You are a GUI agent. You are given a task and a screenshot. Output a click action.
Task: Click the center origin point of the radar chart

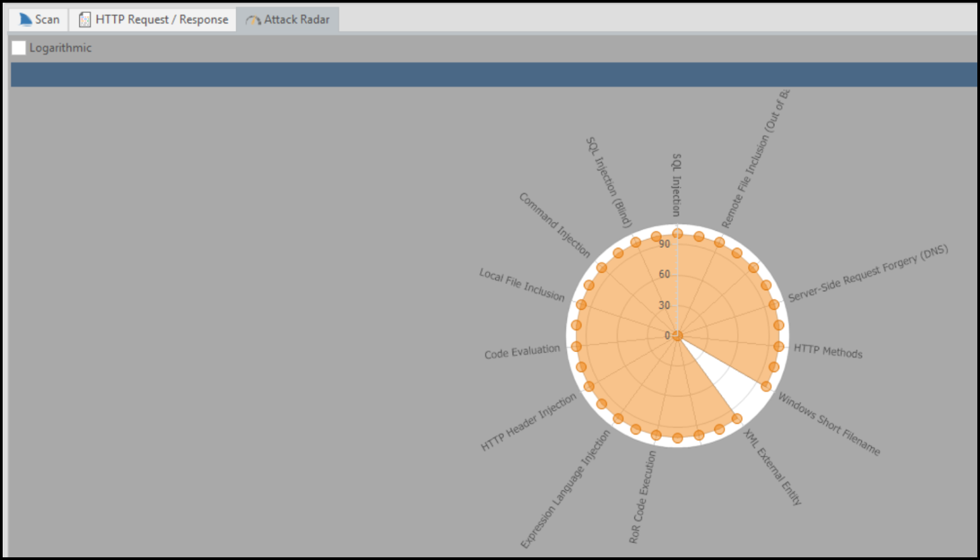677,336
